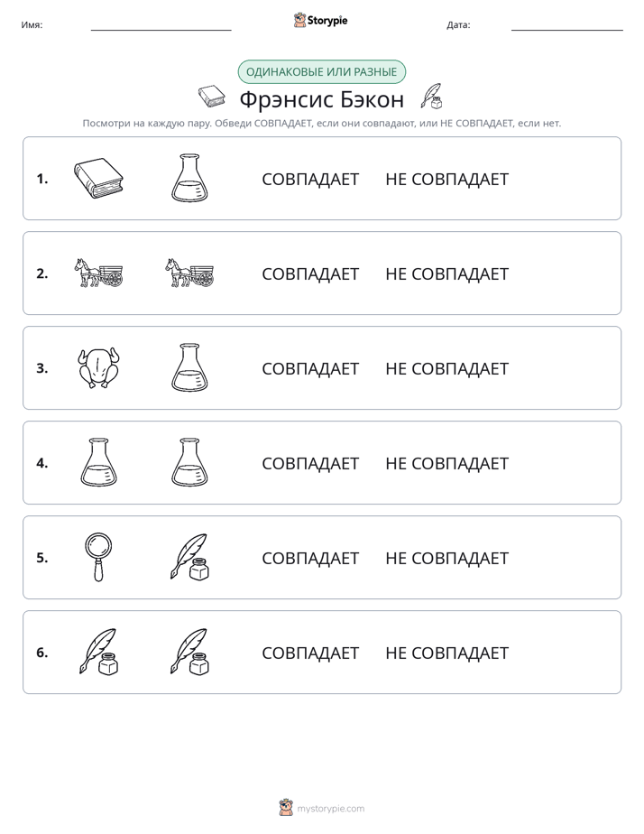
Task: Select the left horse cart in row 2
Action: pos(98,273)
